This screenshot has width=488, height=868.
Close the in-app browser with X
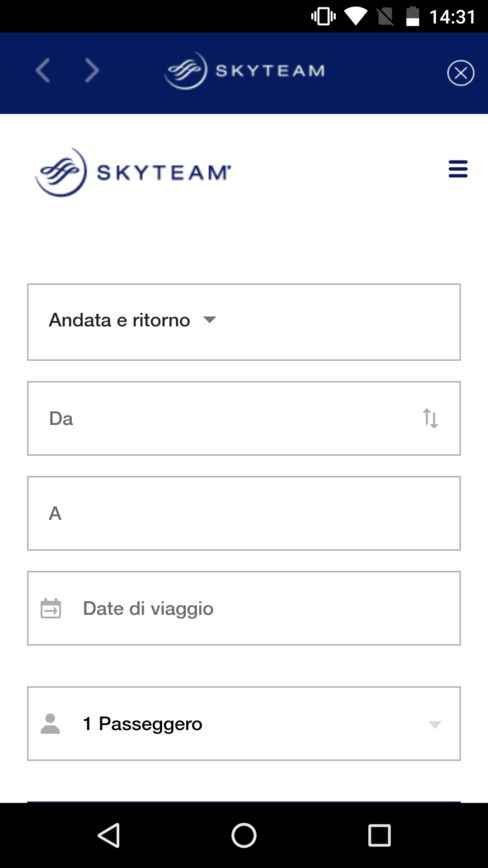tap(460, 73)
